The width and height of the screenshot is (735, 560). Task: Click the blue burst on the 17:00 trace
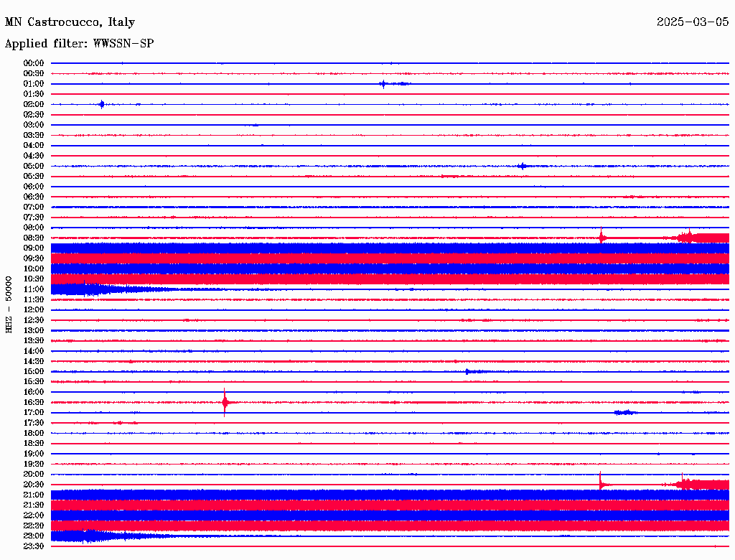click(625, 413)
